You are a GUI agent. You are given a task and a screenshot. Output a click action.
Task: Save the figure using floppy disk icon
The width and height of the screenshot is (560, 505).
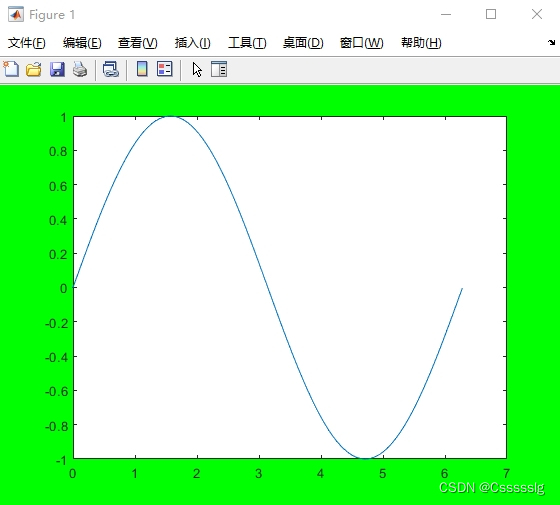coord(57,69)
